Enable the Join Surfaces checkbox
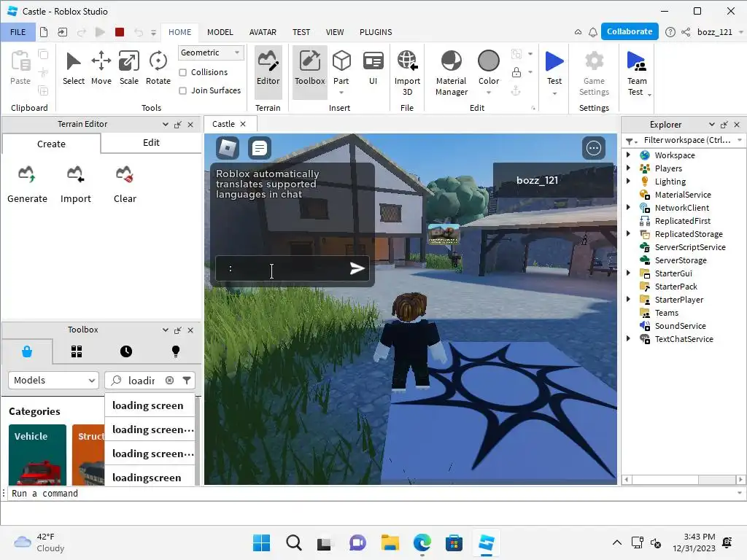Viewport: 747px width, 560px height. 182,90
